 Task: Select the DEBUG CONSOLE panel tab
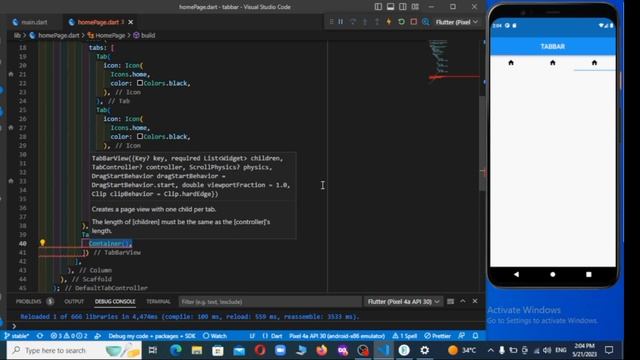(x=115, y=302)
